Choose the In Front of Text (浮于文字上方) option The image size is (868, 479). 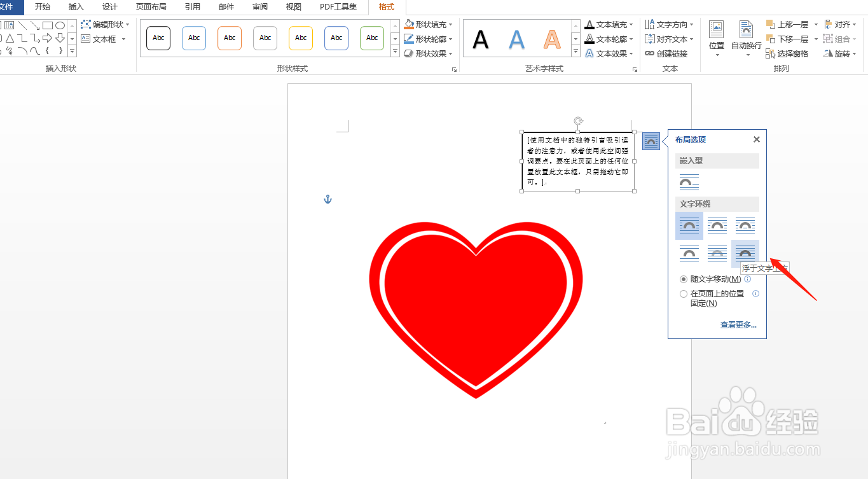745,253
